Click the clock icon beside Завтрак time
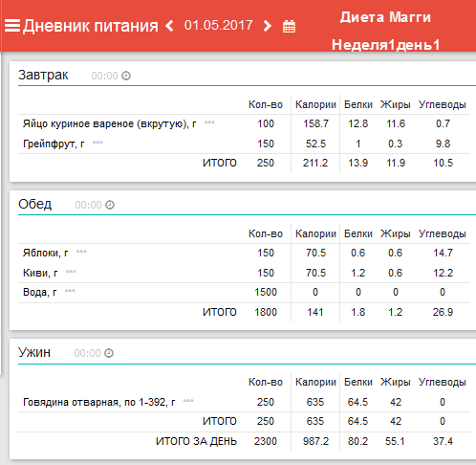This screenshot has width=476, height=465. point(126,76)
